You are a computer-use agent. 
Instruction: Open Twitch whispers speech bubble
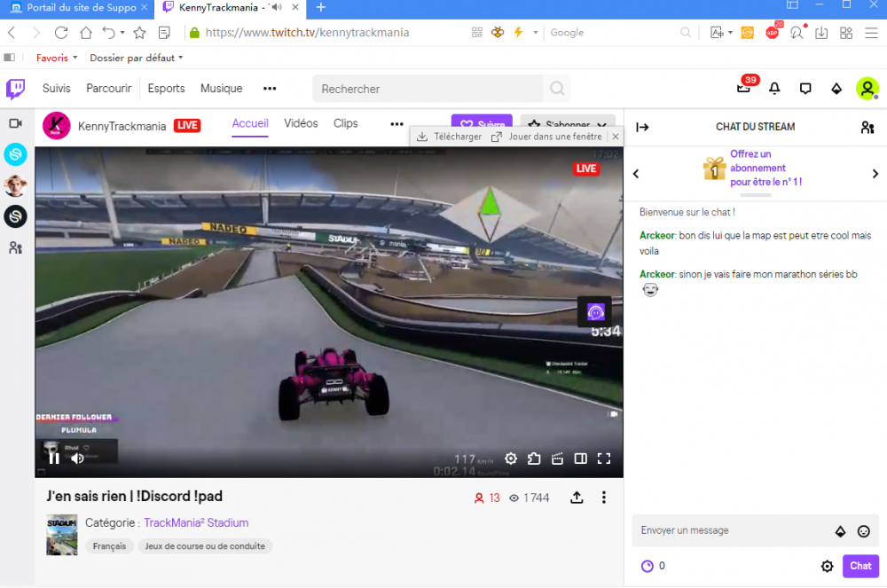click(805, 89)
